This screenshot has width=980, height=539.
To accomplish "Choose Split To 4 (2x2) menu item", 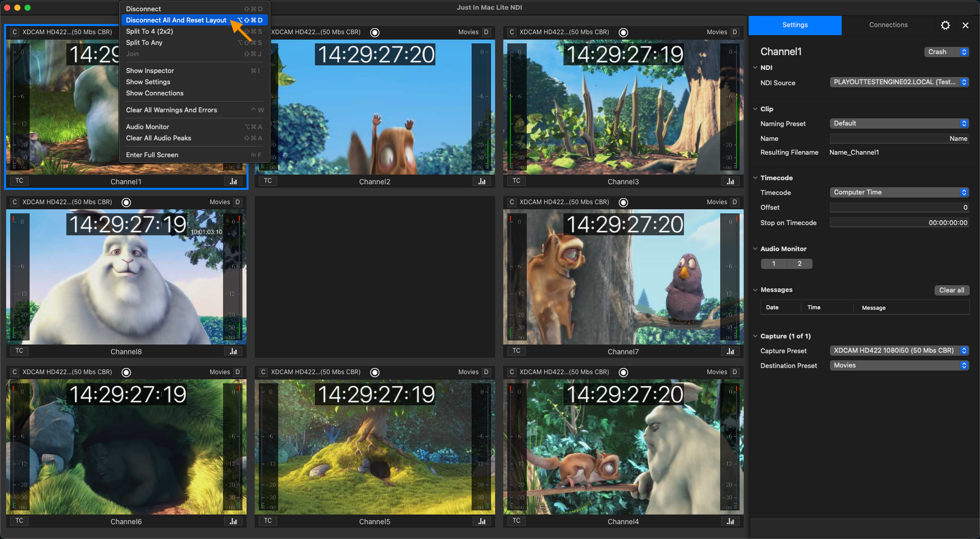I will (x=194, y=32).
